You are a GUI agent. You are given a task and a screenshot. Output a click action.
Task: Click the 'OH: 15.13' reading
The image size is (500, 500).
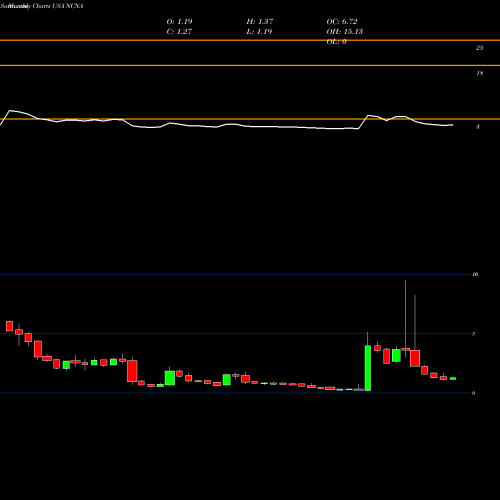(344, 31)
